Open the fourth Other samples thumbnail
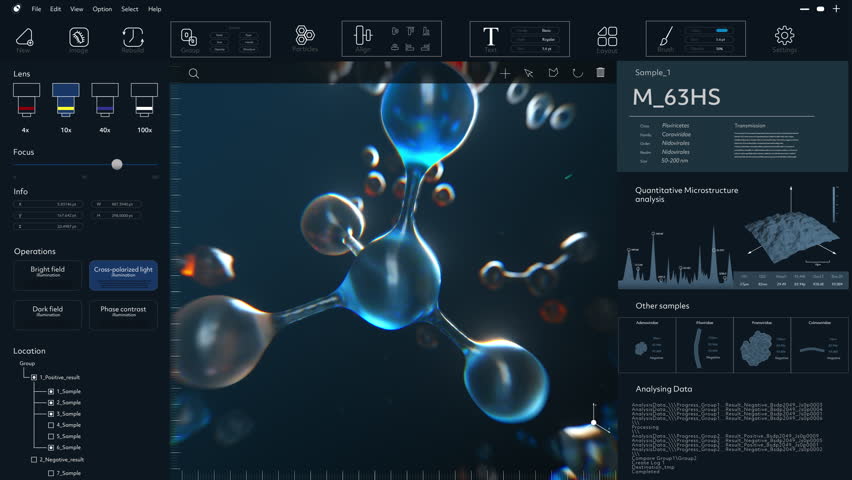852x480 pixels. pos(819,345)
